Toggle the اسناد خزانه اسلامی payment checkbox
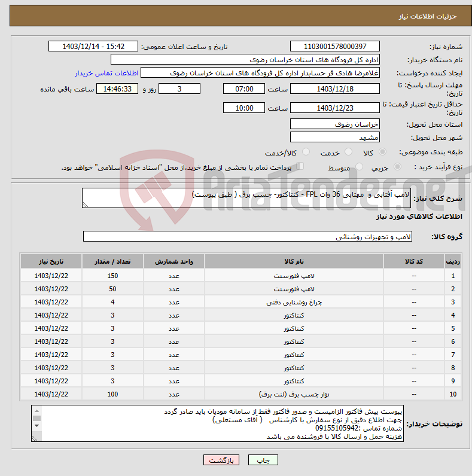 [300, 166]
